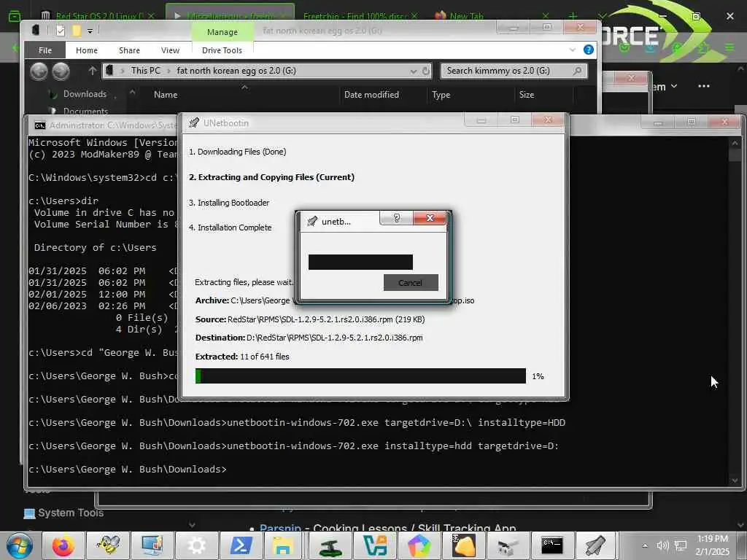Open a new browser tab with plus
The width and height of the screenshot is (747, 560).
point(573,16)
